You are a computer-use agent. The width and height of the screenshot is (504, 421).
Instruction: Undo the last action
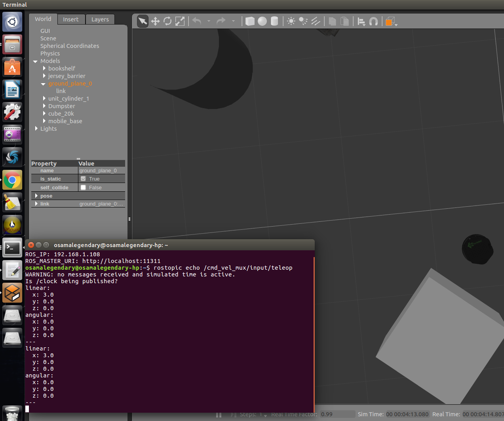point(197,21)
